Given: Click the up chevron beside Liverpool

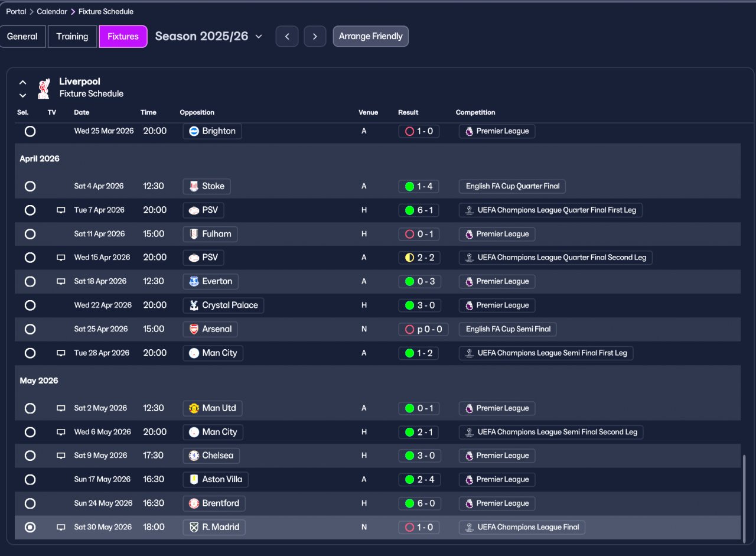Looking at the screenshot, I should coord(22,83).
